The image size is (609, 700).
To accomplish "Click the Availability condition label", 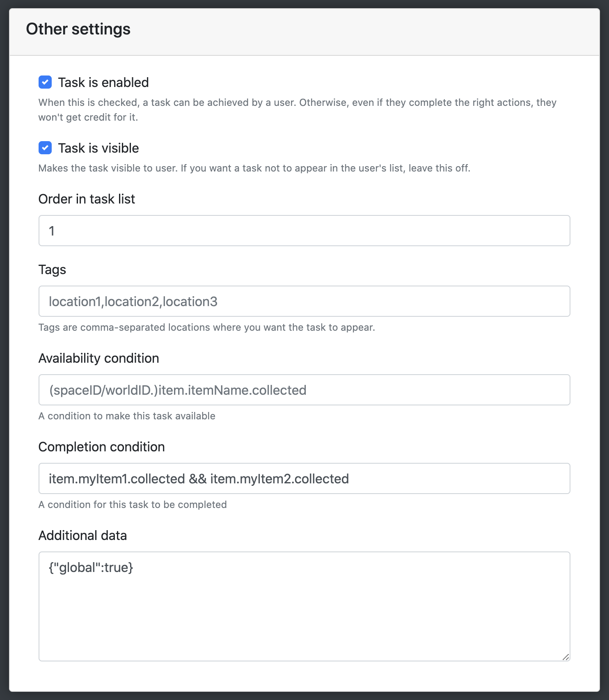I will 98,358.
